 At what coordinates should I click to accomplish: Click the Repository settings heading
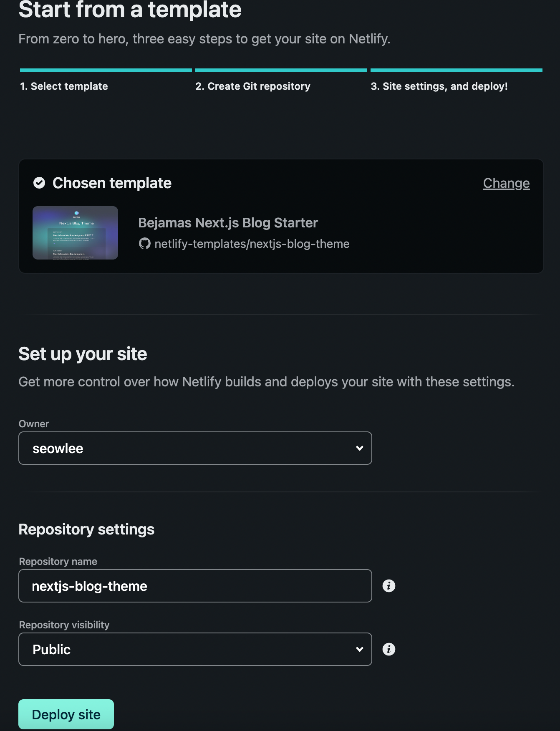tap(86, 529)
